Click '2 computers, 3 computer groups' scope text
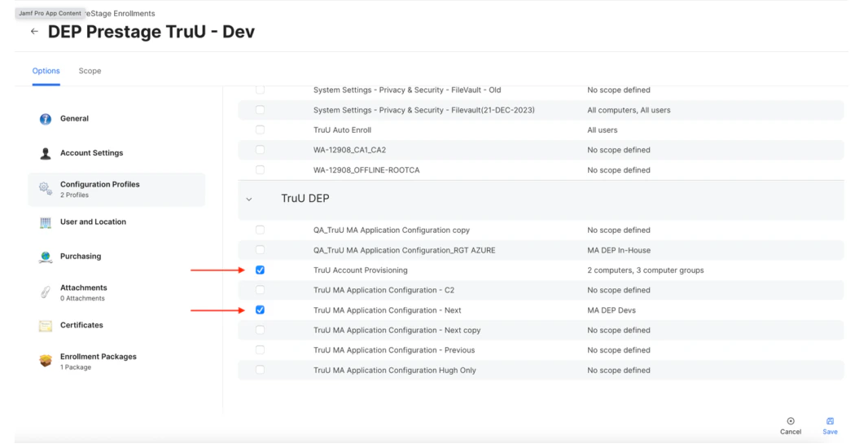 point(646,270)
